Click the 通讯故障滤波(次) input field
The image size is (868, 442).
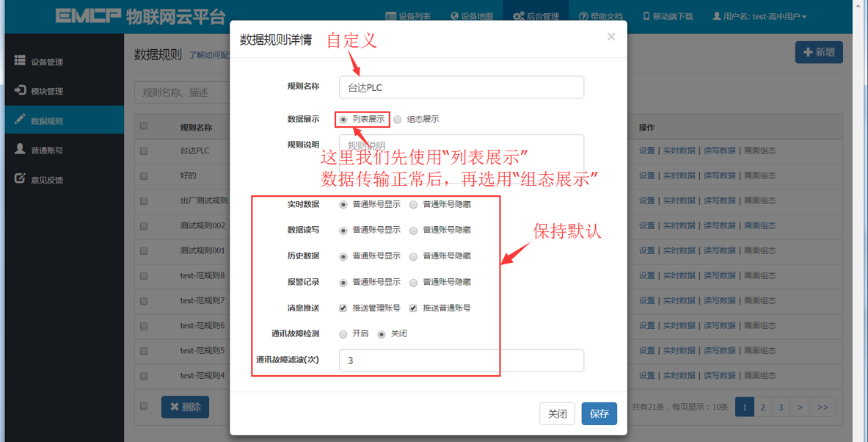(461, 361)
